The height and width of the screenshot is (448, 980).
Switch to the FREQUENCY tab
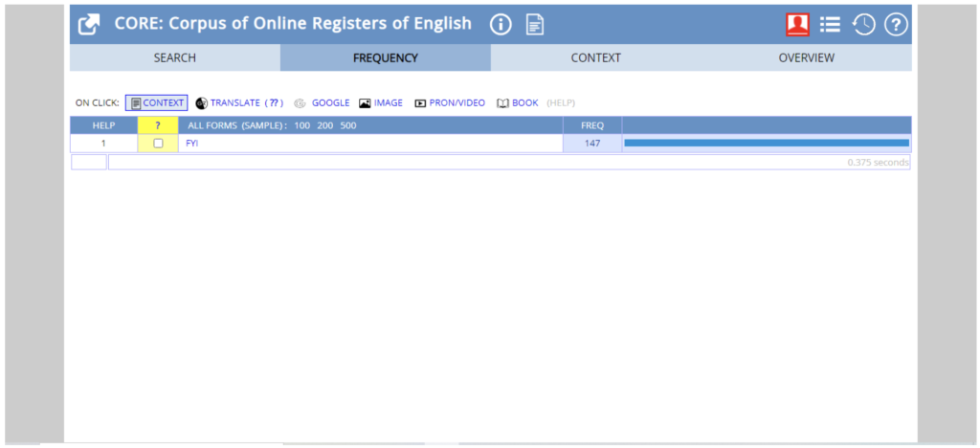pyautogui.click(x=385, y=58)
